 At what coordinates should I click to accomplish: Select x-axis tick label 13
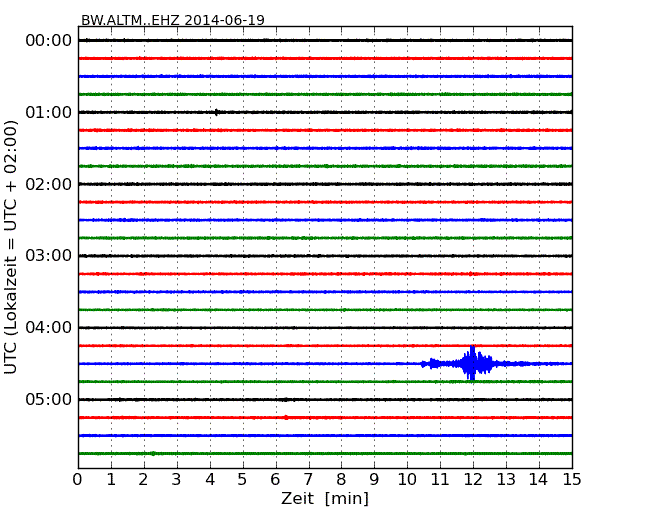506,480
